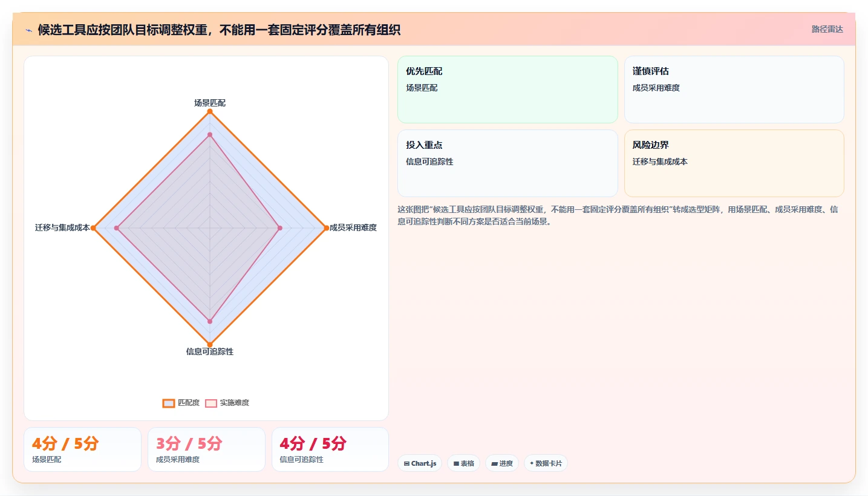This screenshot has height=496, width=868.
Task: Click the 迁移与集成成本 axis label on the radar
Action: pos(62,227)
